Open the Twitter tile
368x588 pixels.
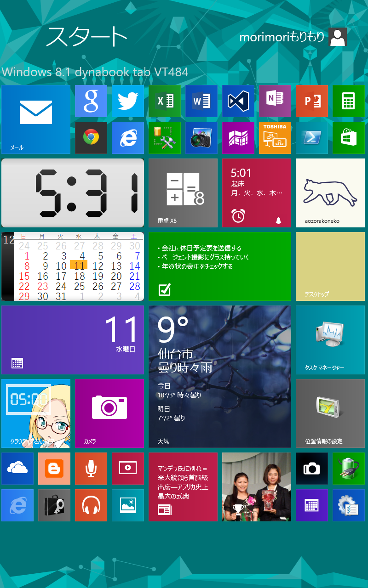pyautogui.click(x=128, y=101)
